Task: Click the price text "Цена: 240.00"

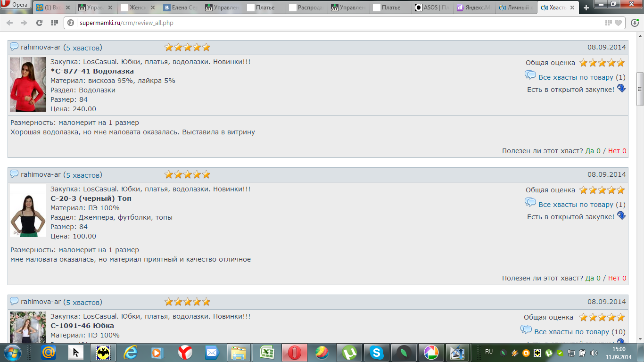Action: coord(74,109)
